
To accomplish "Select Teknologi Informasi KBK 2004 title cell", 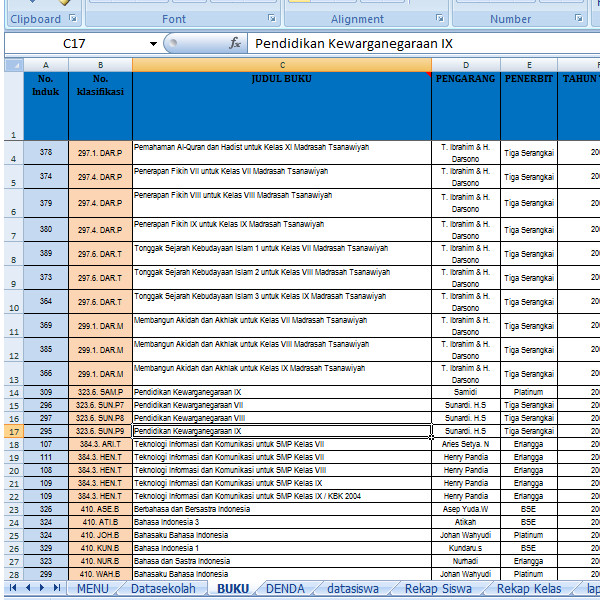I will [282, 496].
